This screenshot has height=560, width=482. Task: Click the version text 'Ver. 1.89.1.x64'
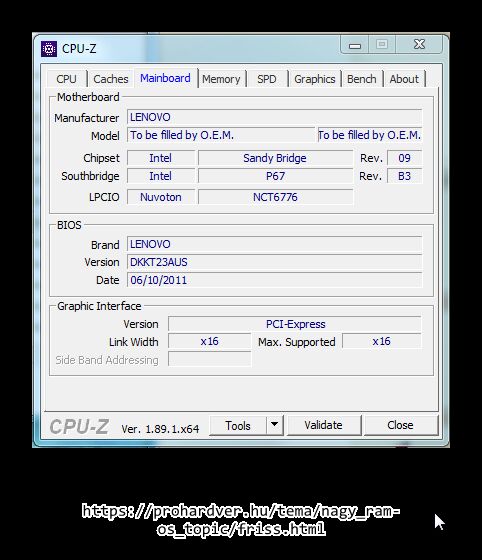pos(160,429)
